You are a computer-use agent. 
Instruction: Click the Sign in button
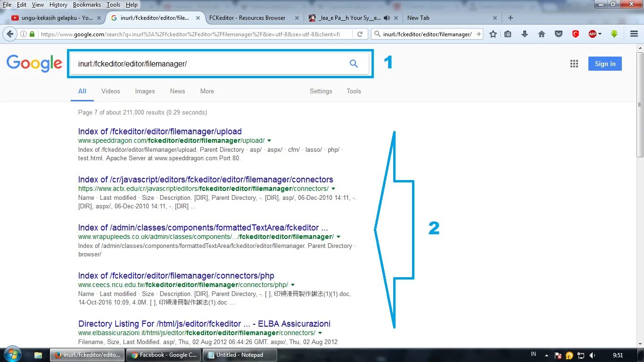click(605, 64)
